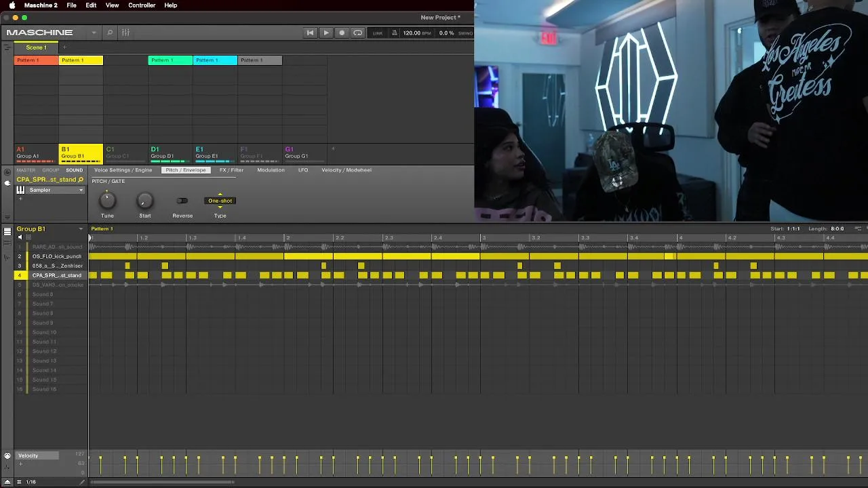Image resolution: width=868 pixels, height=488 pixels.
Task: Open the One-shot Type selector
Action: tap(220, 201)
